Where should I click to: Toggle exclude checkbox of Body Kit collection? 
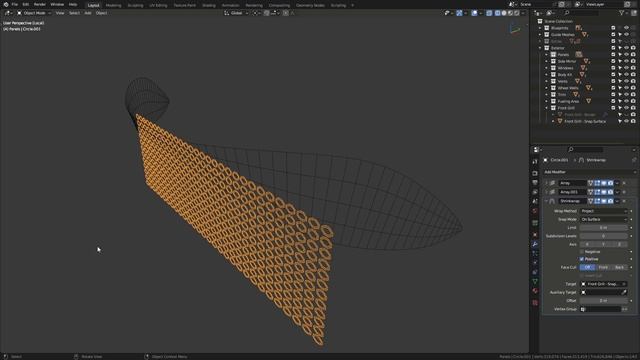coord(613,75)
